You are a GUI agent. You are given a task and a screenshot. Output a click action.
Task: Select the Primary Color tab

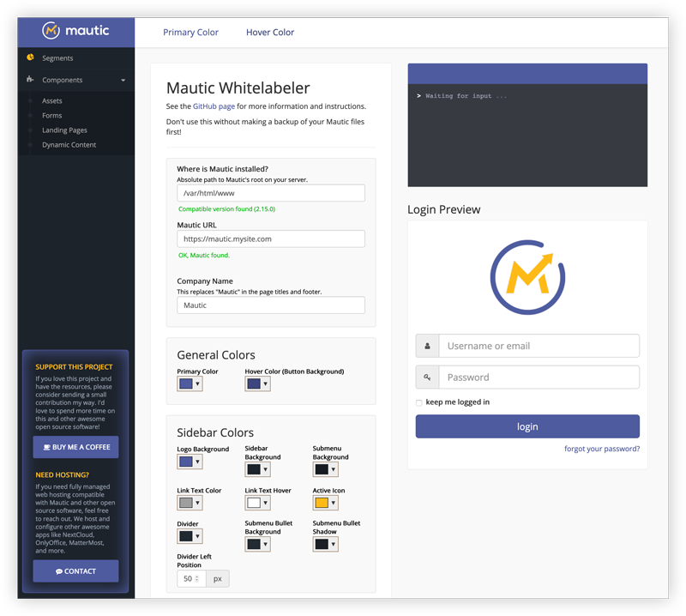190,33
